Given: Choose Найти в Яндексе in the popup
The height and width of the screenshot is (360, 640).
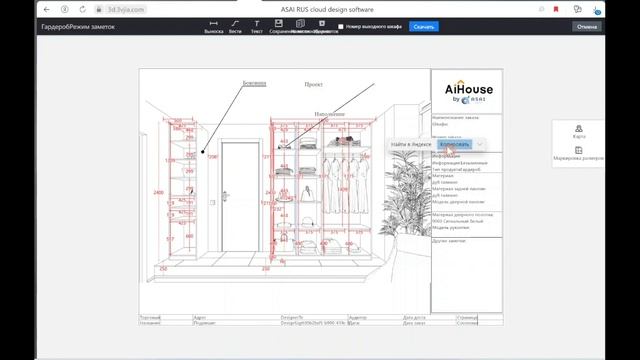Looking at the screenshot, I should tap(411, 144).
